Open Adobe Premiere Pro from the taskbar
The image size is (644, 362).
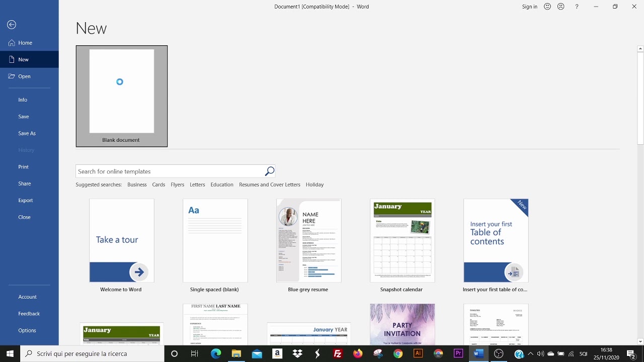458,353
